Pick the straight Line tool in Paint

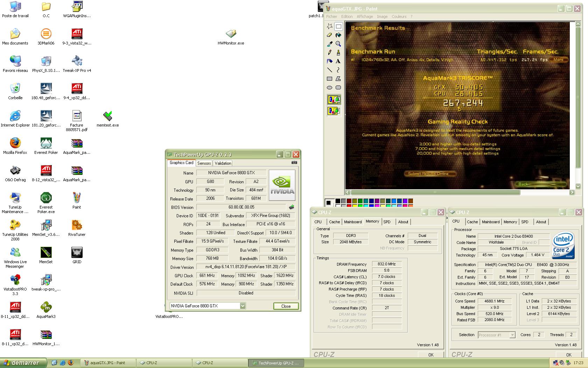point(329,70)
